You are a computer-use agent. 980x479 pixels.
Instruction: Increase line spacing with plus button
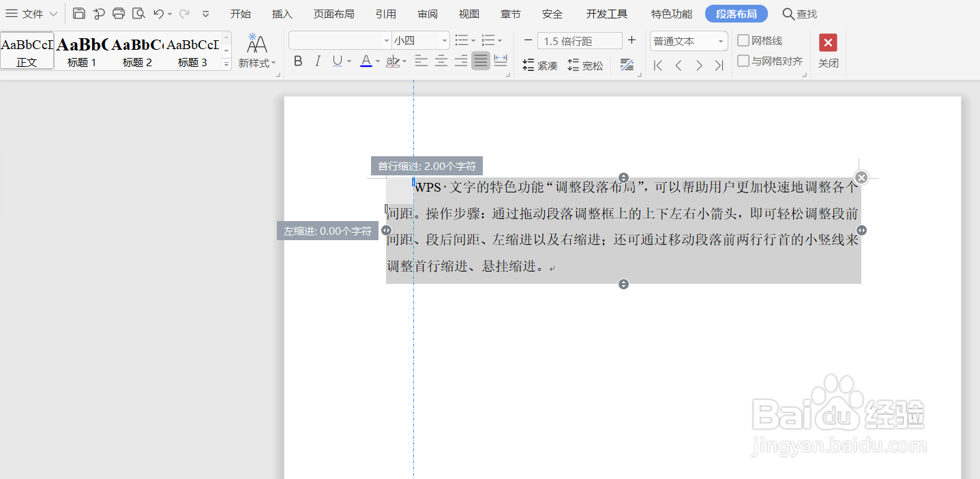632,41
